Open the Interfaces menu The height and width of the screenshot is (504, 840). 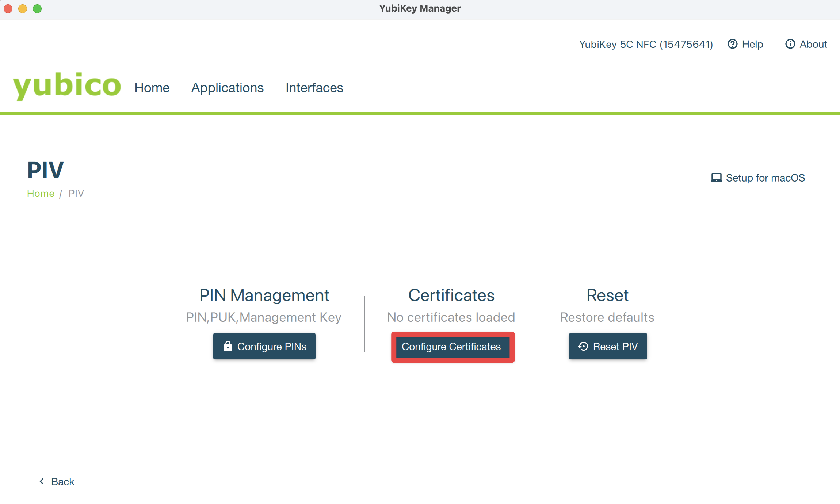[x=314, y=88]
